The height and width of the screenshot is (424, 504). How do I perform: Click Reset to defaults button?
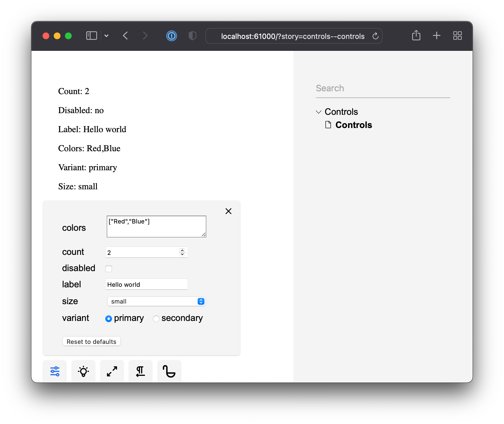(91, 342)
